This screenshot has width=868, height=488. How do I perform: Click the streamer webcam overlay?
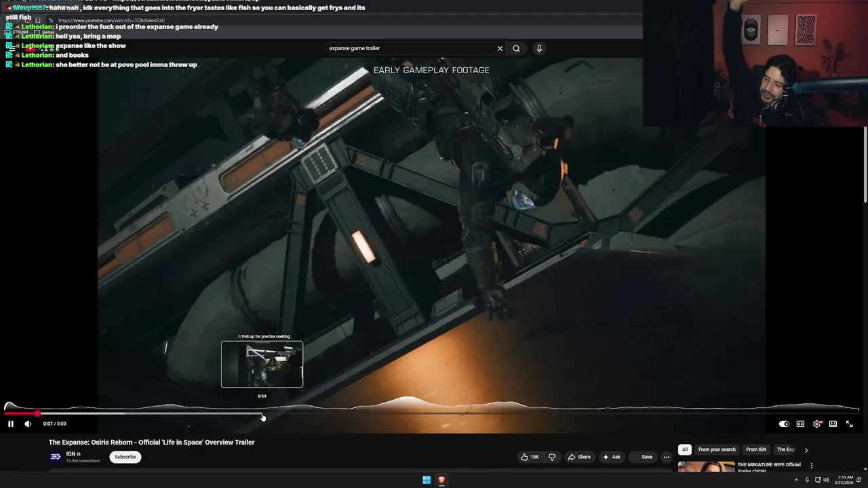pos(755,63)
